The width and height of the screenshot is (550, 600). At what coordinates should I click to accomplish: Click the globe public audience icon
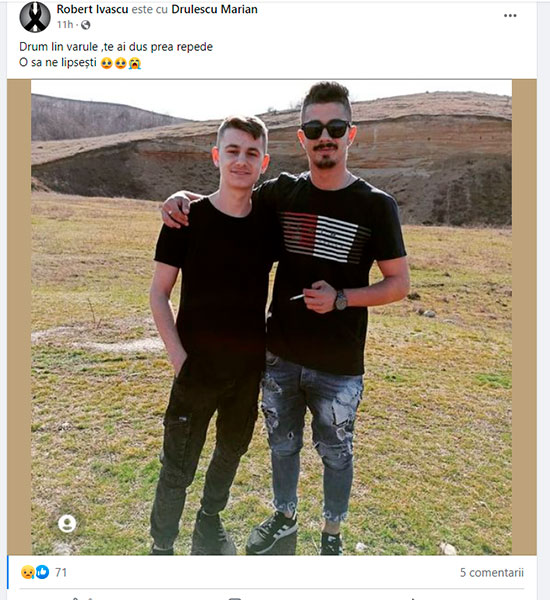[86, 25]
